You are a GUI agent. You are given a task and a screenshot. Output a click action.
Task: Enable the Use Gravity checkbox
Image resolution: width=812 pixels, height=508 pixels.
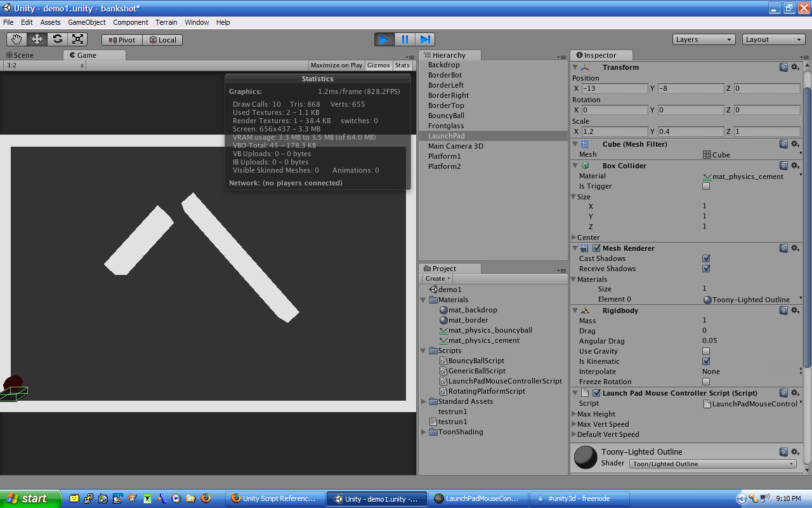point(706,351)
